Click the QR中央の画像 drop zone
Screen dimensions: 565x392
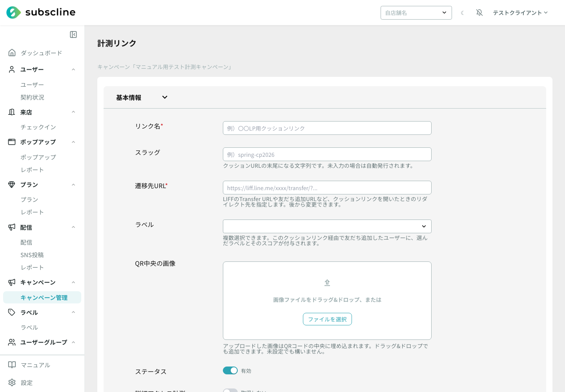click(327, 301)
